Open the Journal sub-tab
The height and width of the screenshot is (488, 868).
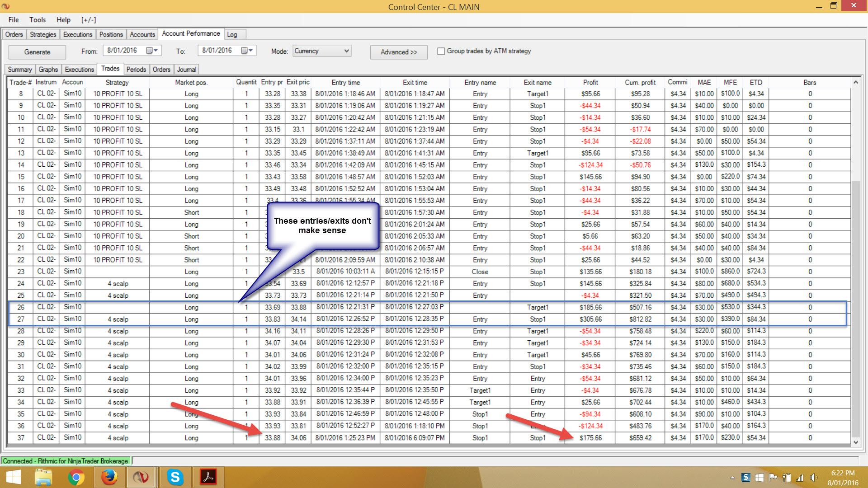click(x=186, y=70)
